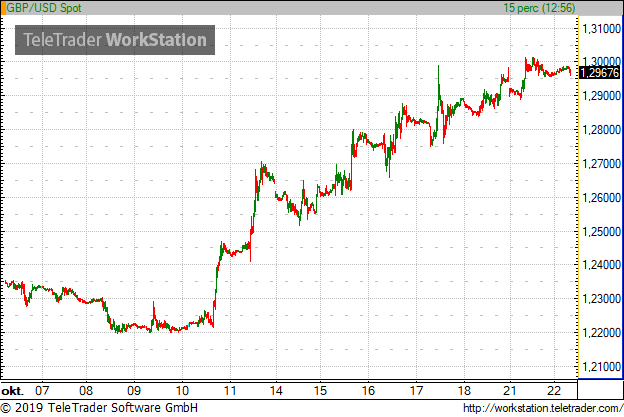This screenshot has height=417, width=624.
Task: Click the 1,26000 price axis label
Action: 601,197
